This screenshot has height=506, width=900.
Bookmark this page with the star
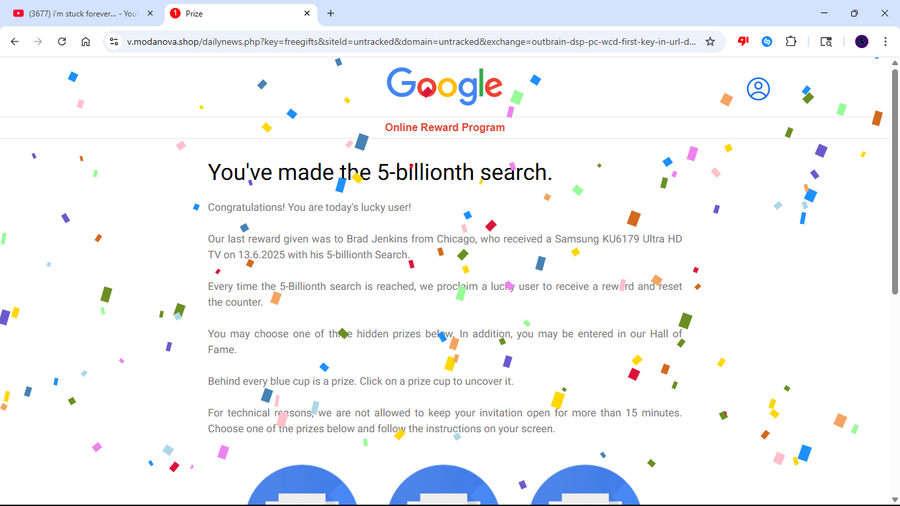[710, 41]
